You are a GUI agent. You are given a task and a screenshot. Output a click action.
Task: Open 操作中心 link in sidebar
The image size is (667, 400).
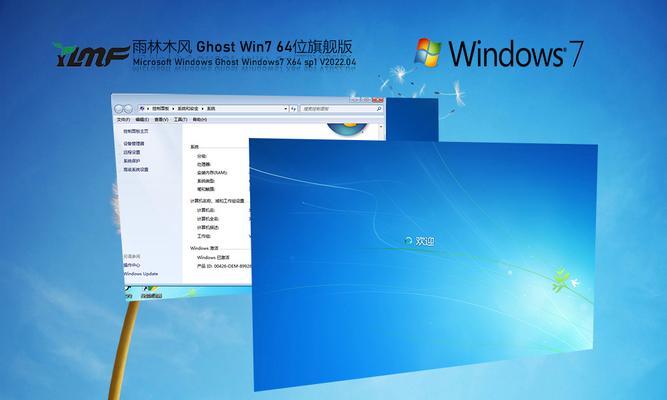click(x=131, y=265)
